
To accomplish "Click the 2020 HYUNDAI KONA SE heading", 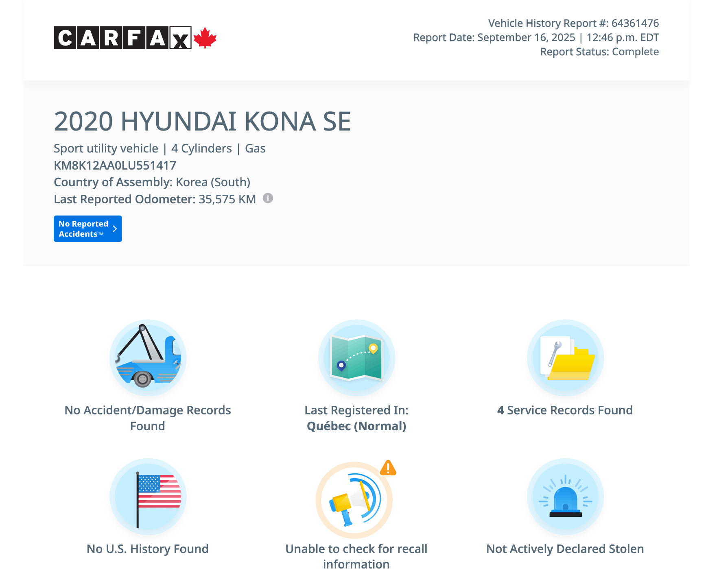I will coord(202,122).
